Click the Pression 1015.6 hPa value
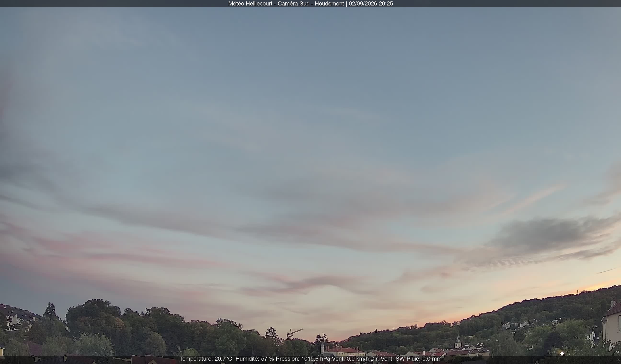This screenshot has width=621, height=364. (303, 359)
